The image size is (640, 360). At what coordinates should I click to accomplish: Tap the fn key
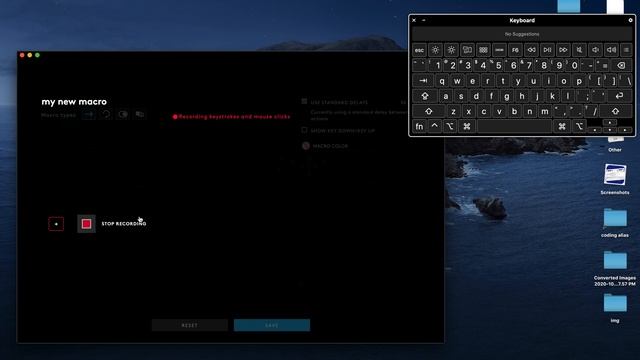click(x=419, y=127)
